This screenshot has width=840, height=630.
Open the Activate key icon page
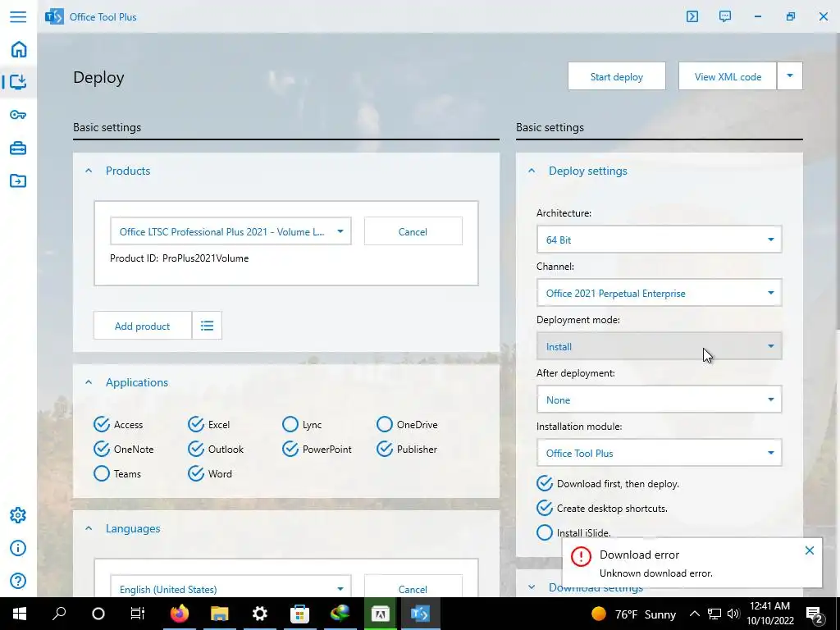click(18, 115)
